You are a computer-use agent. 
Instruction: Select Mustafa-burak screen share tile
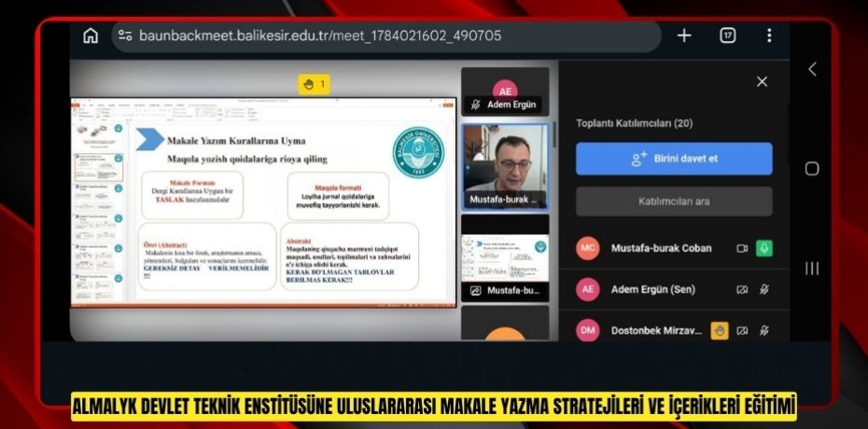click(x=505, y=258)
